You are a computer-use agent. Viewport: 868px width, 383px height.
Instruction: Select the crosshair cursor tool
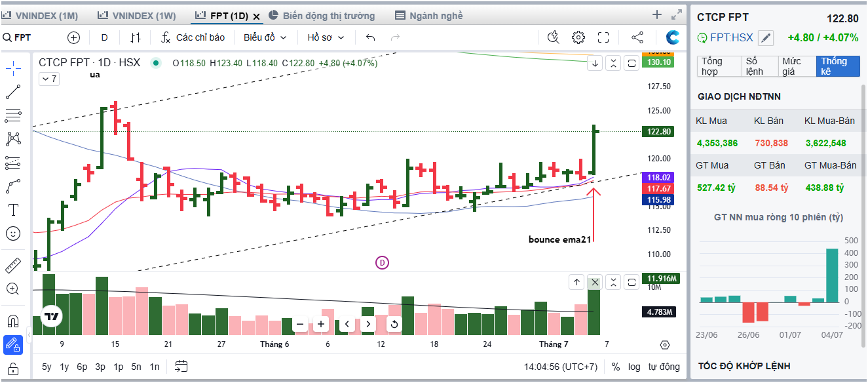[13, 68]
